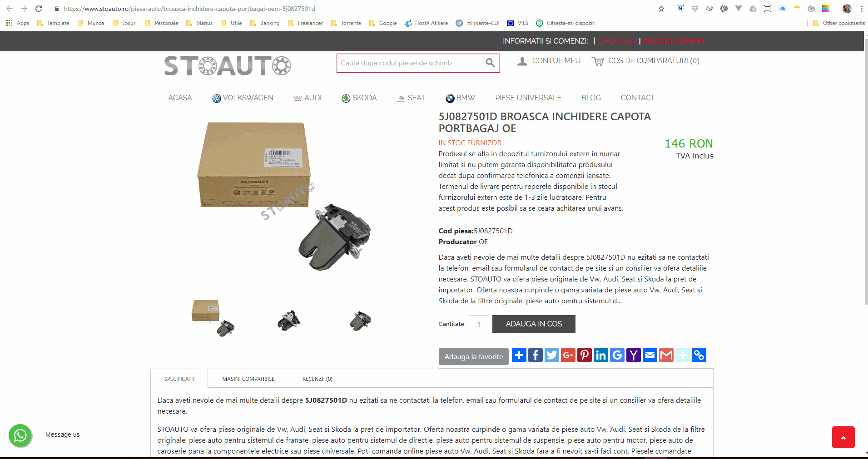The height and width of the screenshot is (459, 868).
Task: Share product on Pinterest
Action: tap(585, 355)
